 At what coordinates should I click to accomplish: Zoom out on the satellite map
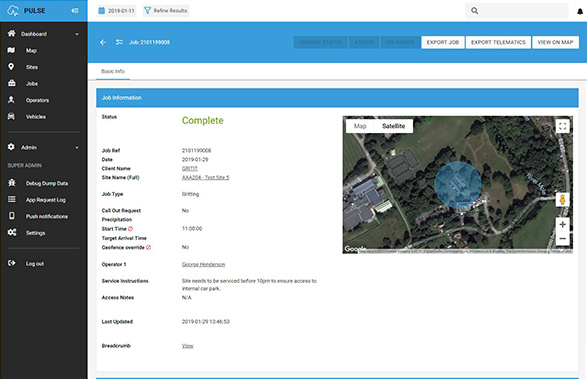[562, 239]
